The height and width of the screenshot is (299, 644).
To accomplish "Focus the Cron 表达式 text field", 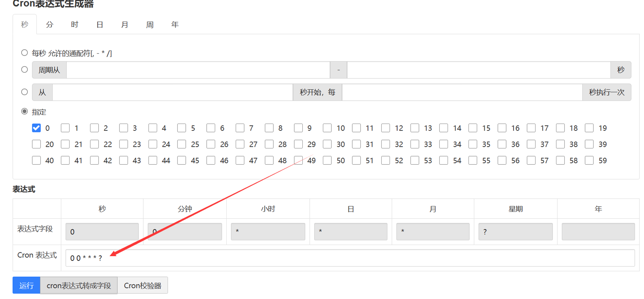I will (x=350, y=258).
